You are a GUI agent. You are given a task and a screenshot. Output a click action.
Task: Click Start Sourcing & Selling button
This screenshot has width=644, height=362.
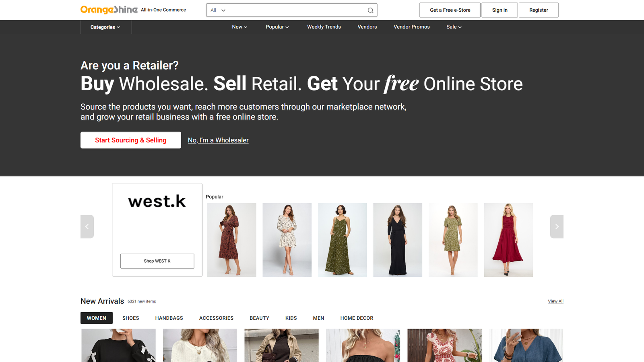tap(130, 140)
